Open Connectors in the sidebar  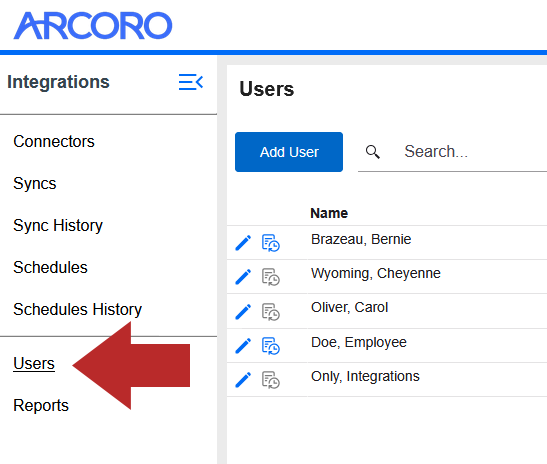[54, 141]
